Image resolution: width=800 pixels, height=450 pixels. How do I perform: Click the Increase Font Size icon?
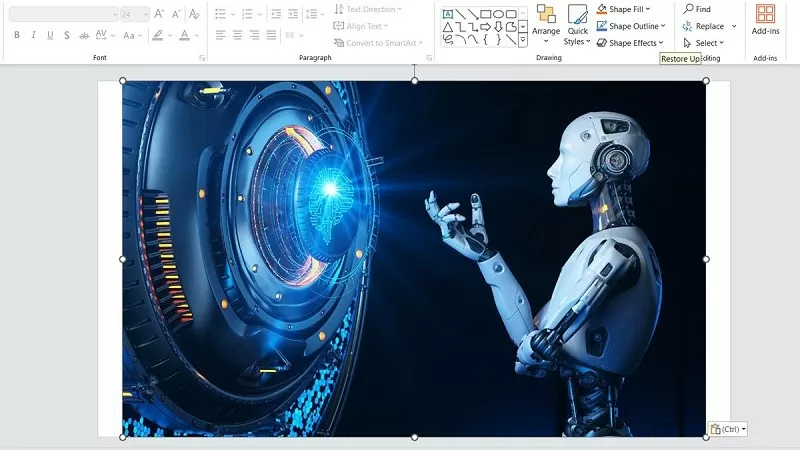pos(159,14)
